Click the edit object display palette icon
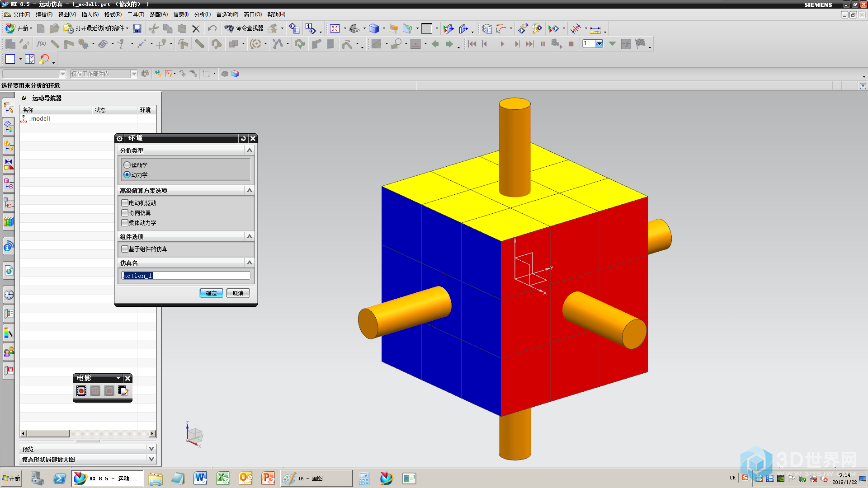868x488 pixels. pos(537,28)
